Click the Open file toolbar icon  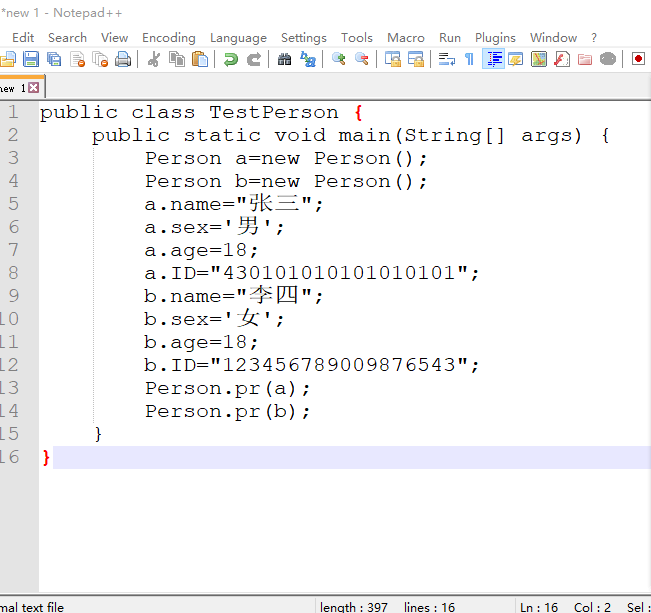(x=7, y=59)
